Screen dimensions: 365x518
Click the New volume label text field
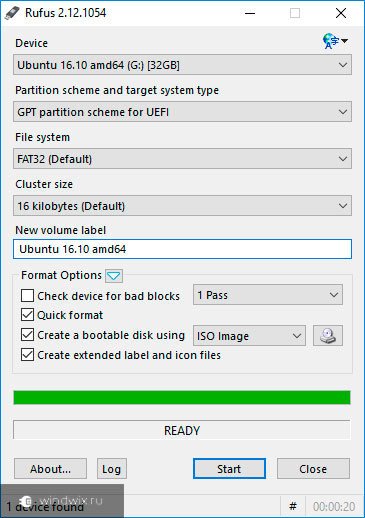coord(182,249)
